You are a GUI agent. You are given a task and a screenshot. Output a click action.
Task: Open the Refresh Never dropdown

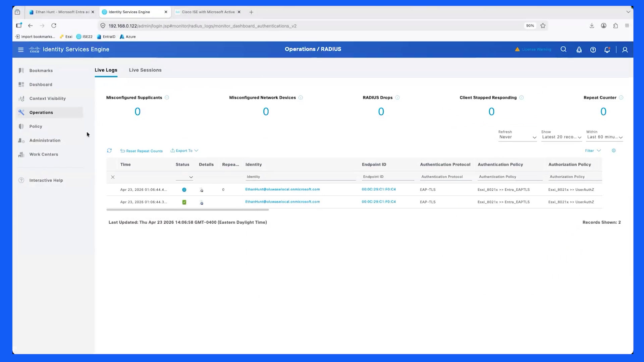point(518,137)
